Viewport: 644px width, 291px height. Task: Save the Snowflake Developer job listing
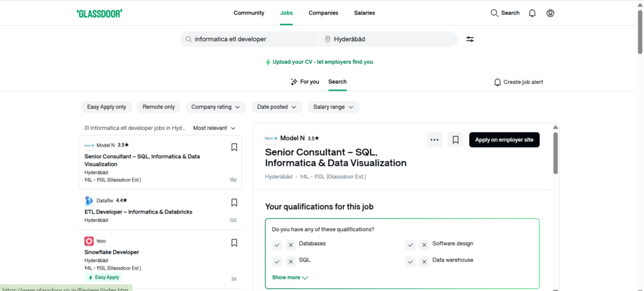tap(234, 243)
